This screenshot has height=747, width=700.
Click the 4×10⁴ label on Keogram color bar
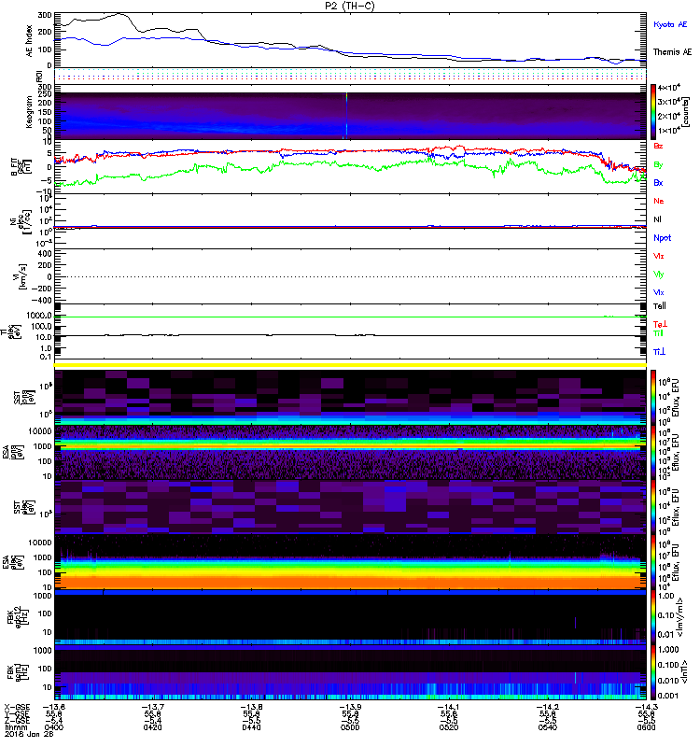coord(668,88)
